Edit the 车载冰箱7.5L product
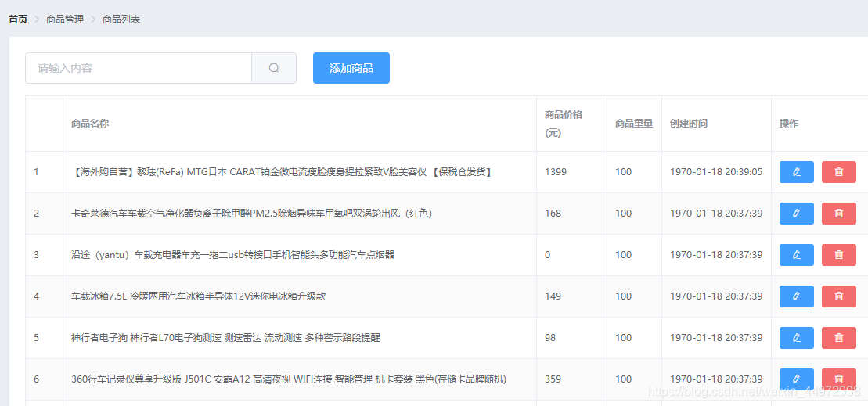 tap(797, 296)
